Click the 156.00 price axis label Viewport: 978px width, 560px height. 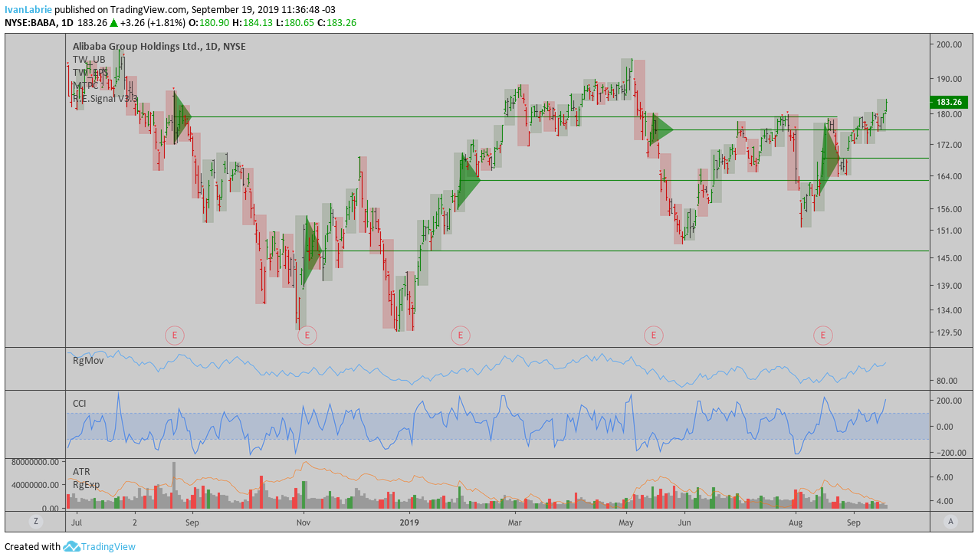pos(949,209)
